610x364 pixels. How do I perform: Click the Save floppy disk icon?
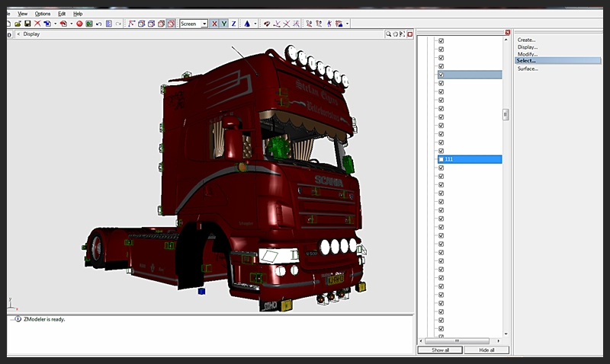click(x=27, y=24)
